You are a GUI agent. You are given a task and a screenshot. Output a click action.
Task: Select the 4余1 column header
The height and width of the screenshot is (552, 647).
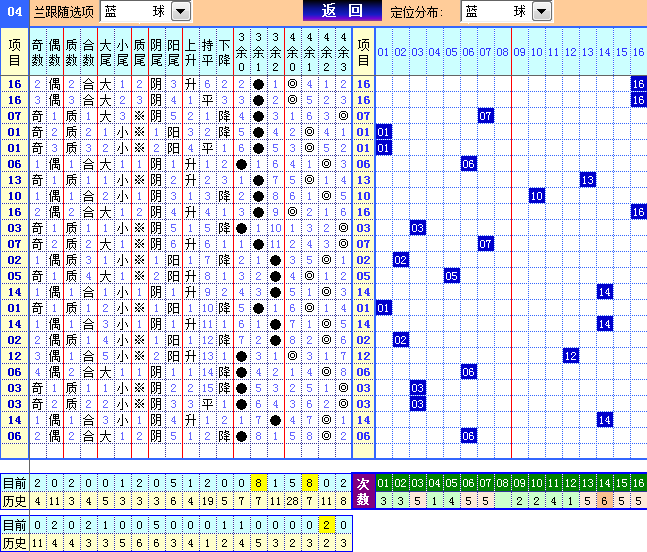[309, 52]
